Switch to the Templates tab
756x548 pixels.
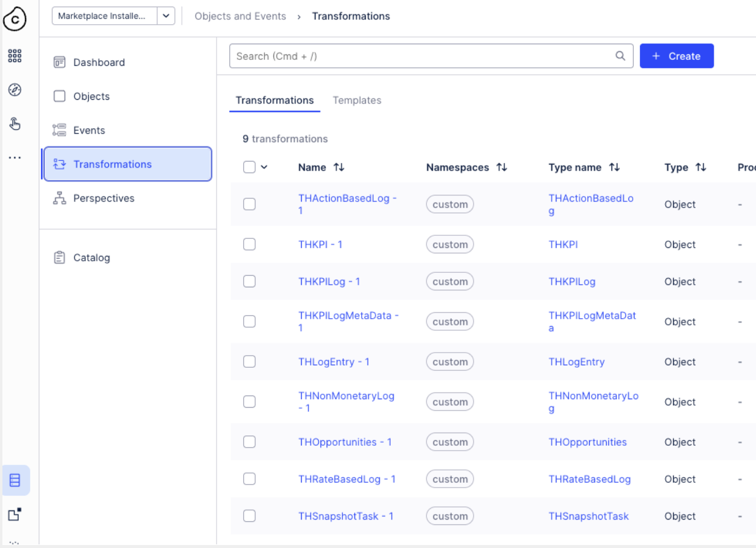(x=357, y=100)
